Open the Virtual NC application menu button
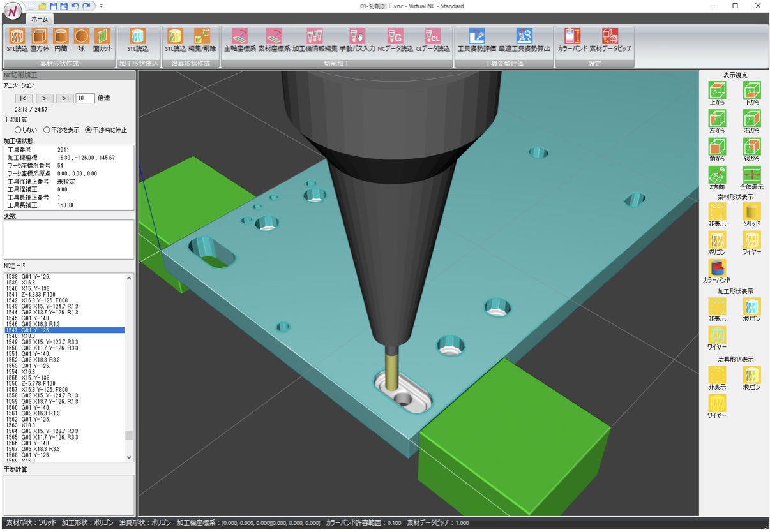 pos(13,11)
